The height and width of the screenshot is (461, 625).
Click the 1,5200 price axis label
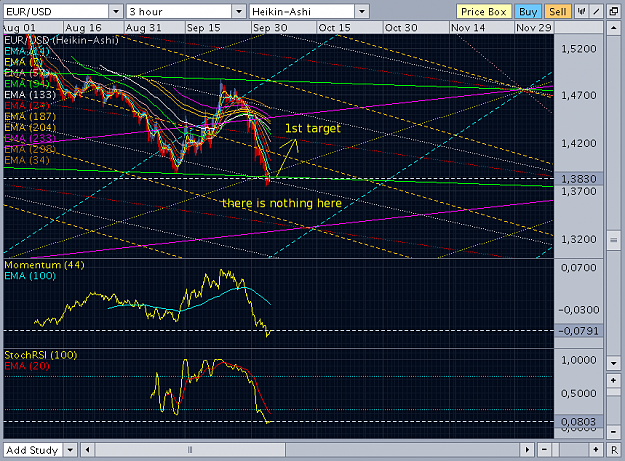pyautogui.click(x=579, y=49)
